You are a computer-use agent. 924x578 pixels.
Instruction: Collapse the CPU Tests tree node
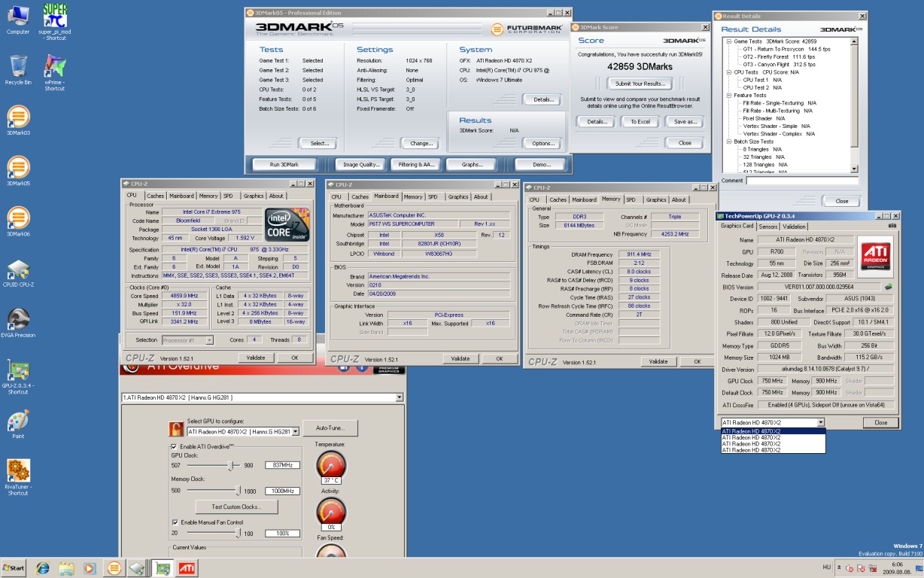(728, 72)
